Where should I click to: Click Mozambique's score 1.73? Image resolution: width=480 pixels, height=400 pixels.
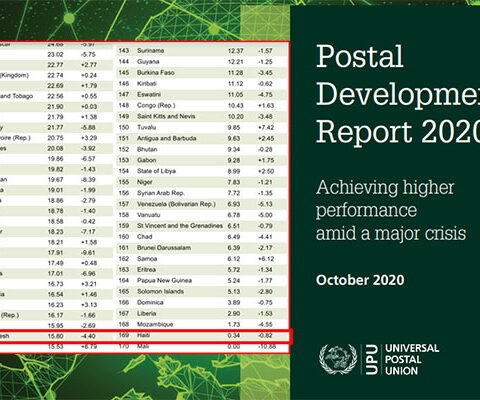click(x=234, y=324)
